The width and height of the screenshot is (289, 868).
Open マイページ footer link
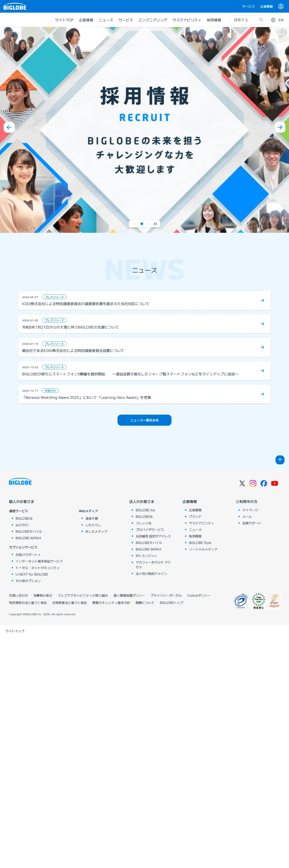click(250, 510)
